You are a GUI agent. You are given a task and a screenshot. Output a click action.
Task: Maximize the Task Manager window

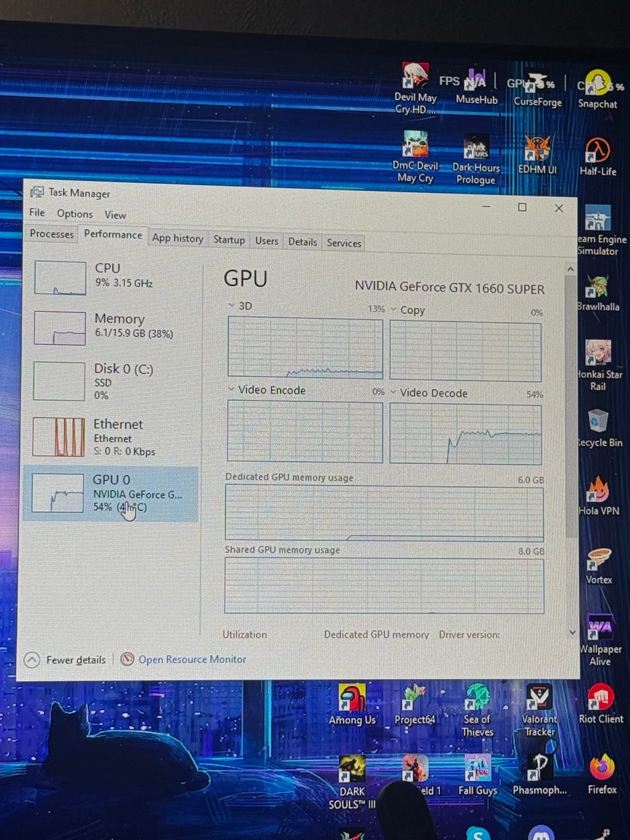[x=522, y=207]
